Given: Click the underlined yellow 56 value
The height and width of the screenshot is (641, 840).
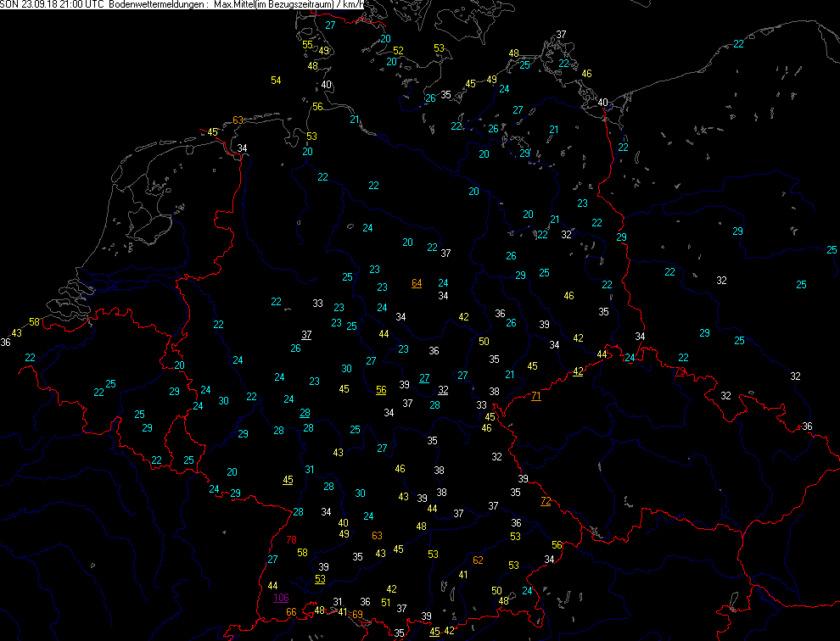Looking at the screenshot, I should coord(381,390).
